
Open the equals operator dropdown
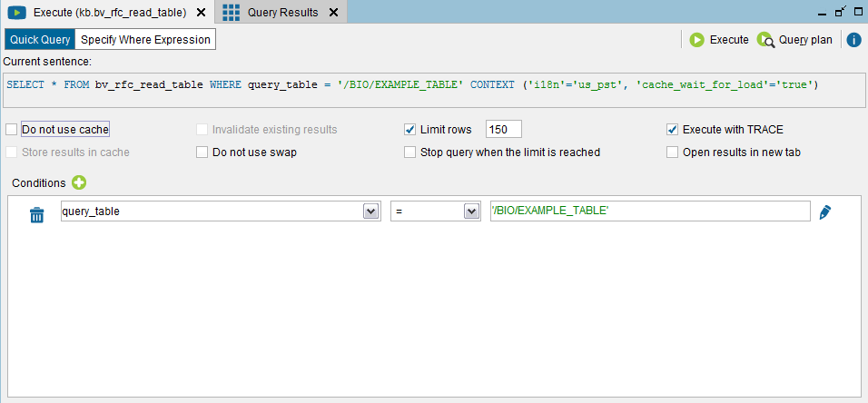[471, 211]
